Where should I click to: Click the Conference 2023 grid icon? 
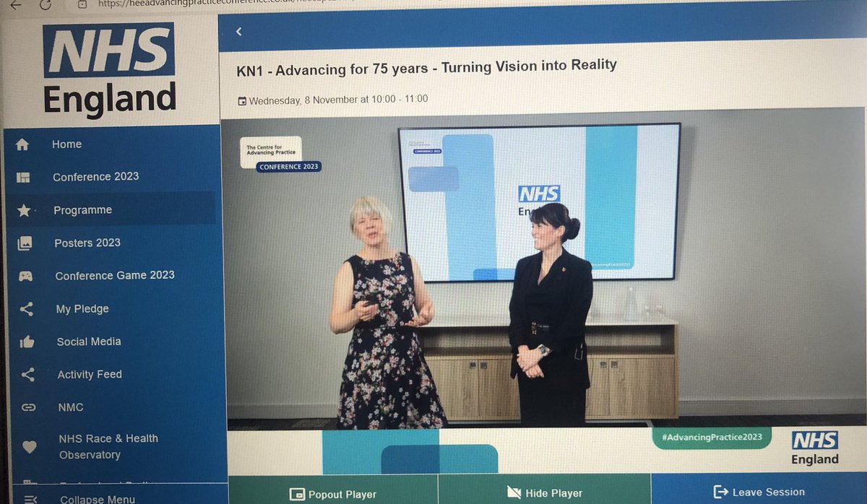click(x=23, y=178)
